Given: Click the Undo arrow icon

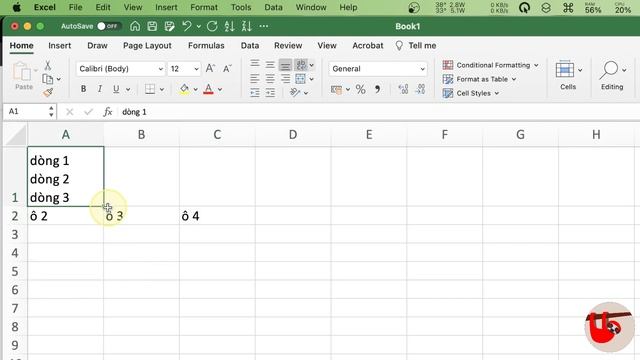Looking at the screenshot, I should 187,27.
